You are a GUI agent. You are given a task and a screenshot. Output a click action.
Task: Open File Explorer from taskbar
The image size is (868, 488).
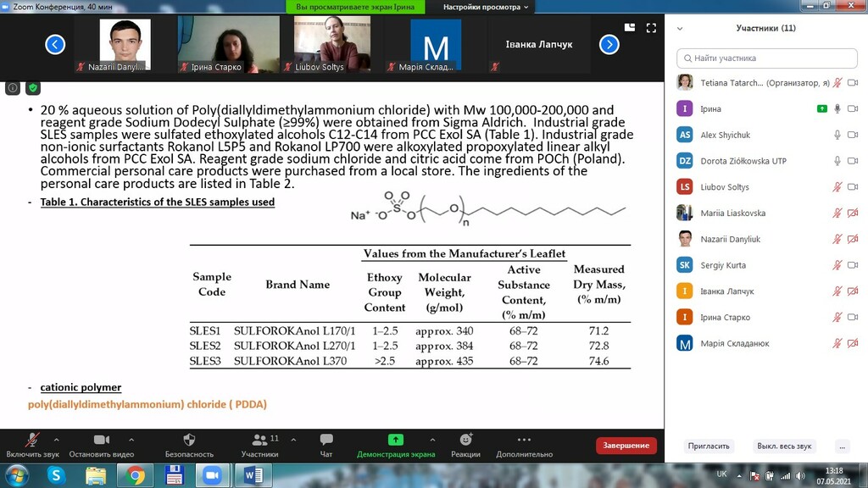pos(96,476)
